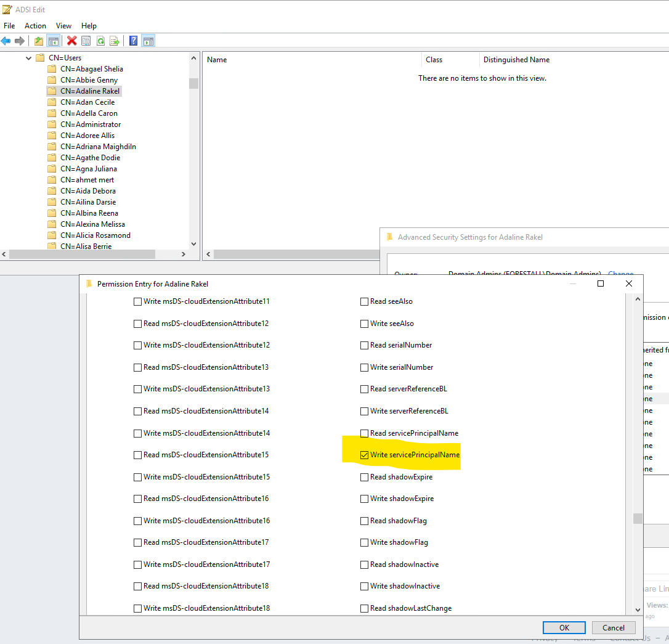Open the Action menu

pos(35,26)
